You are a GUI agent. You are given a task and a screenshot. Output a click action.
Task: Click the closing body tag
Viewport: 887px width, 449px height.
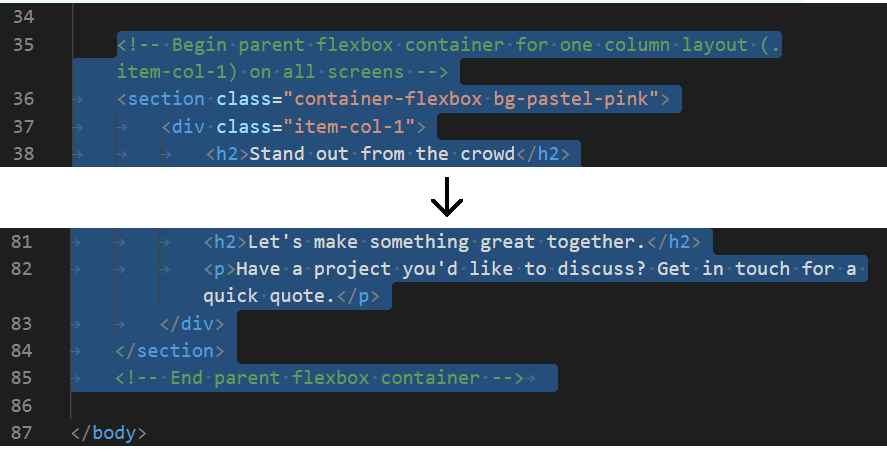tap(109, 433)
